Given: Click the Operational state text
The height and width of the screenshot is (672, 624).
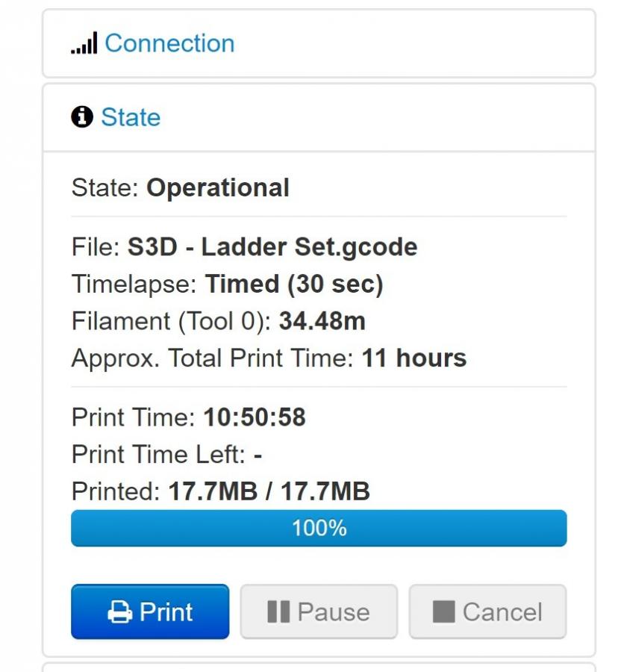Looking at the screenshot, I should click(218, 187).
